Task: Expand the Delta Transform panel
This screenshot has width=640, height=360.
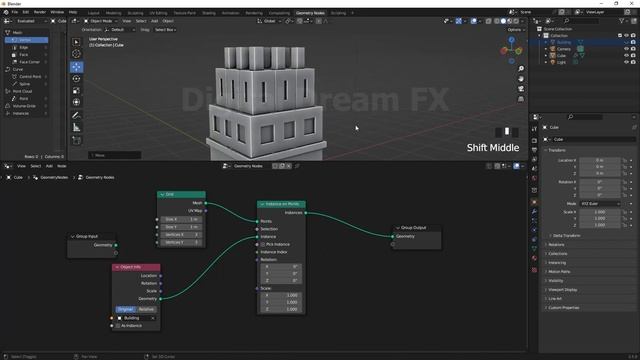Action: click(567, 236)
